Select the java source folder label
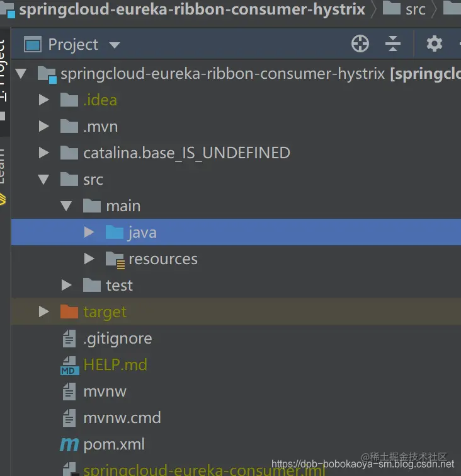This screenshot has height=476, width=461. pos(142,233)
